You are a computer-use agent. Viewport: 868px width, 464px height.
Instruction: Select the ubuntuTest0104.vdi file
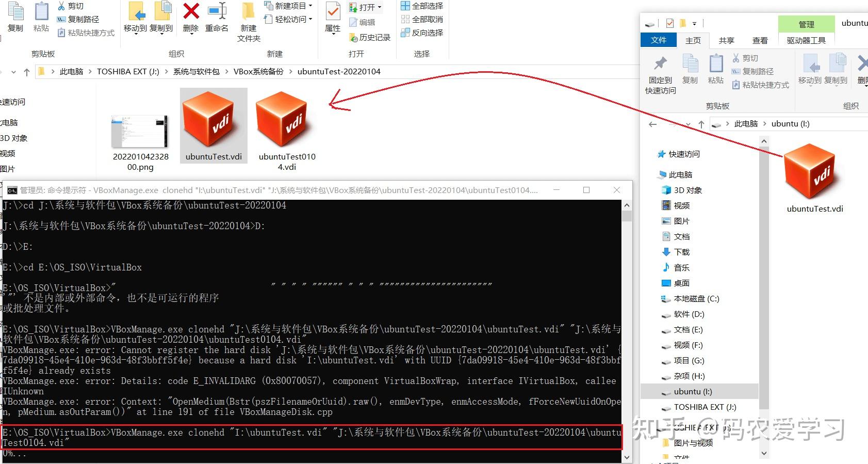pos(287,131)
